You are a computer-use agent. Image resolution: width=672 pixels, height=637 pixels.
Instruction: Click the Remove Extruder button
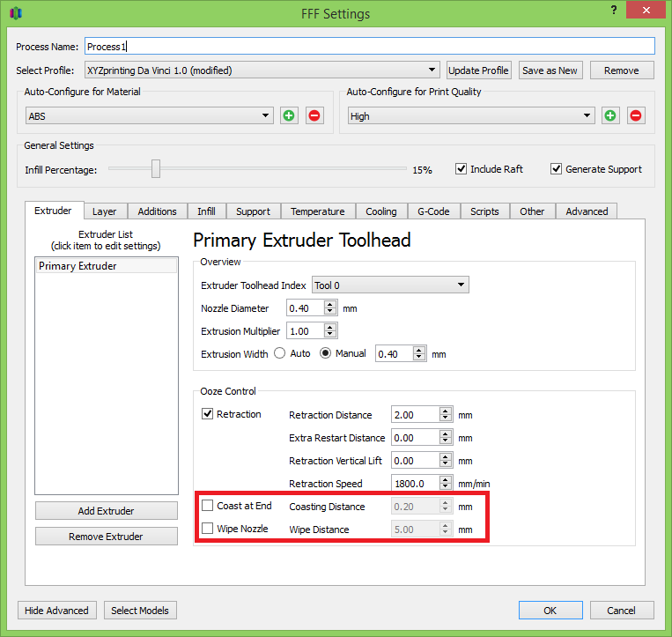107,537
